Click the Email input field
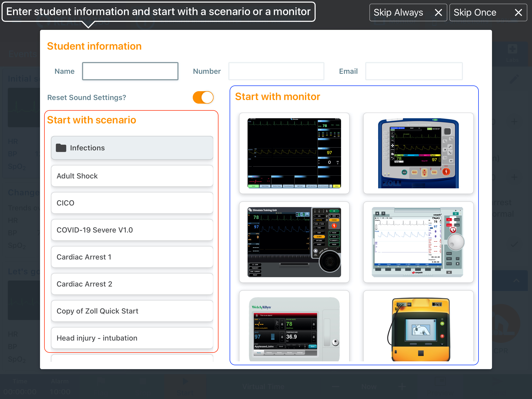Viewport: 532px width, 399px height. point(414,71)
